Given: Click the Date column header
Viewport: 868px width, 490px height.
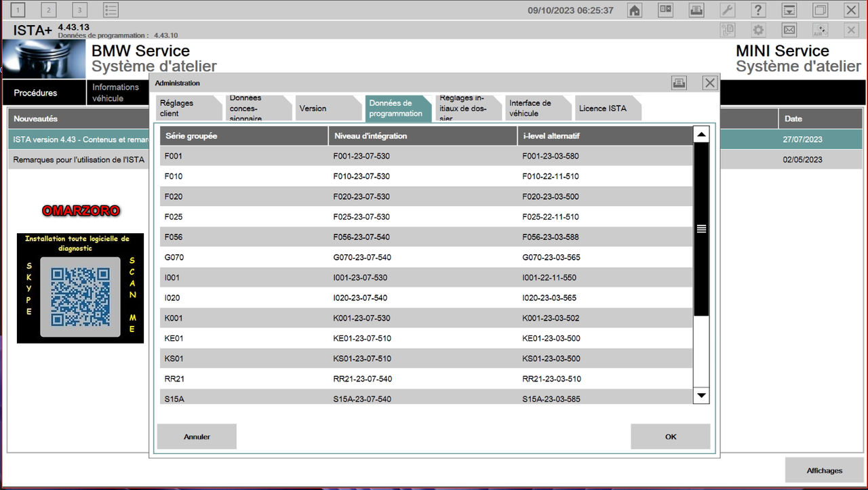Looking at the screenshot, I should coord(821,119).
